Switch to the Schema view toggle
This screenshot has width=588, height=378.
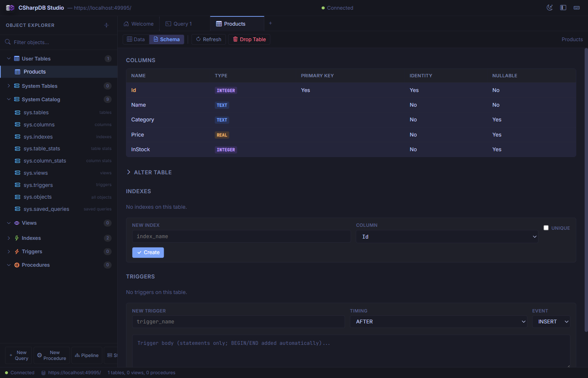(x=166, y=39)
